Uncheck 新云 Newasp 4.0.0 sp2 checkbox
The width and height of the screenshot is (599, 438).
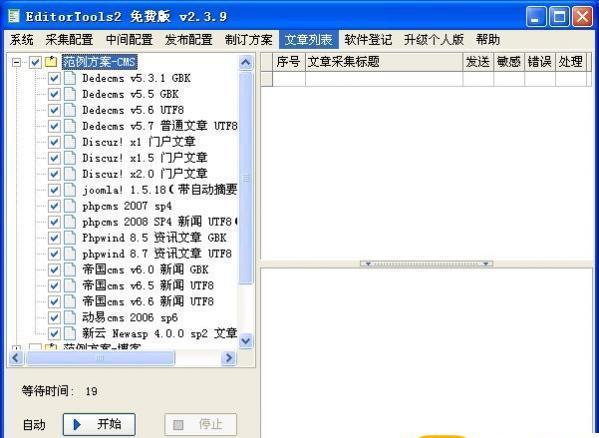54,333
